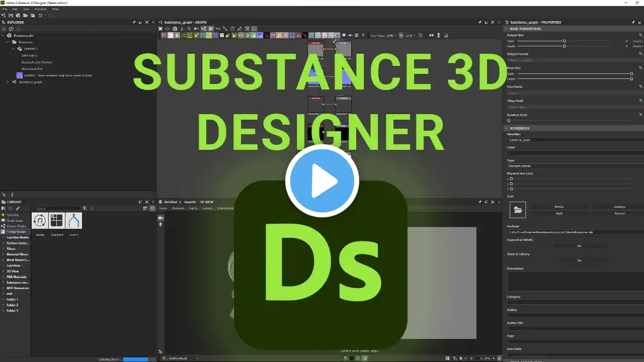Open the Type dropdown
This screenshot has height=362, width=644.
[x=575, y=166]
